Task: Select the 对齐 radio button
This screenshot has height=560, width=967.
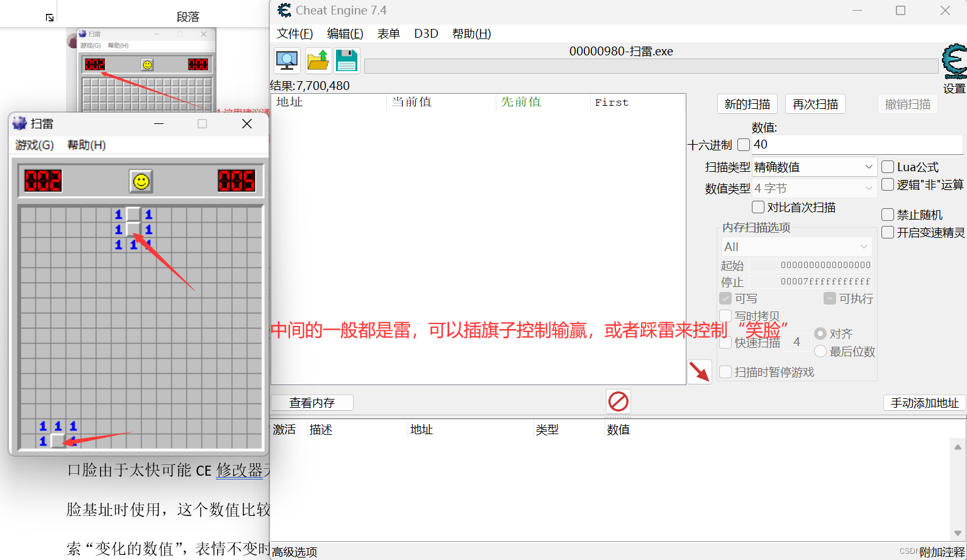Action: tap(820, 333)
